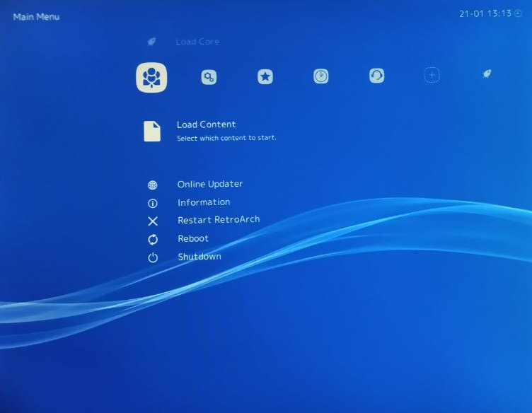The height and width of the screenshot is (413, 532).
Task: Click the 'Select which content to start.' sublabel
Action: point(226,138)
